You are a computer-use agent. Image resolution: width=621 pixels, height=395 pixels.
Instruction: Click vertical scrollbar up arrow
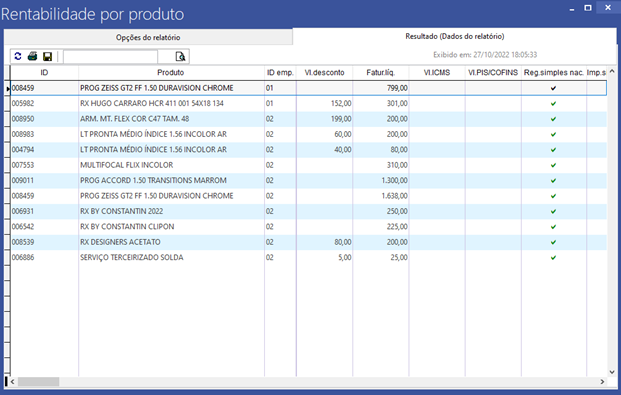coord(612,71)
